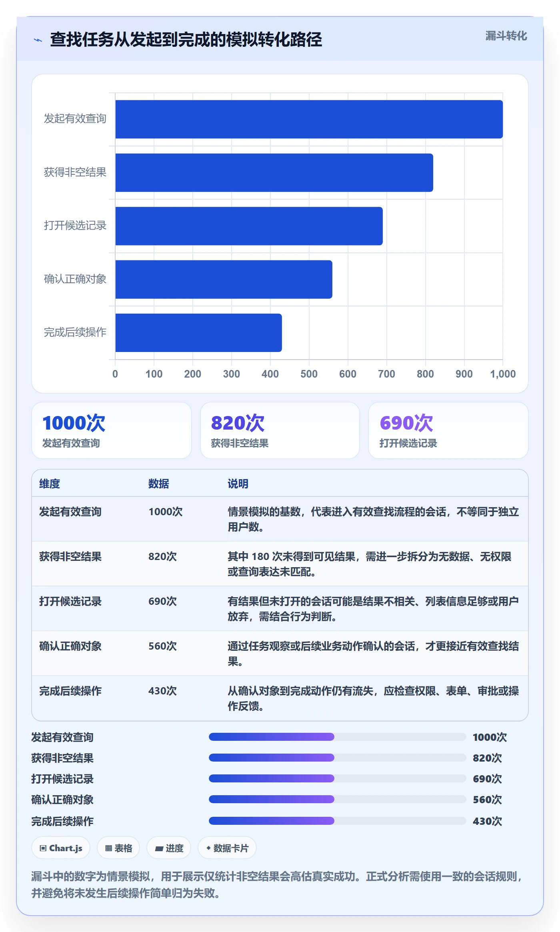560x932 pixels.
Task: Click the page title "查找任务从发起到完成的模拟转化路径"
Action: [186, 40]
